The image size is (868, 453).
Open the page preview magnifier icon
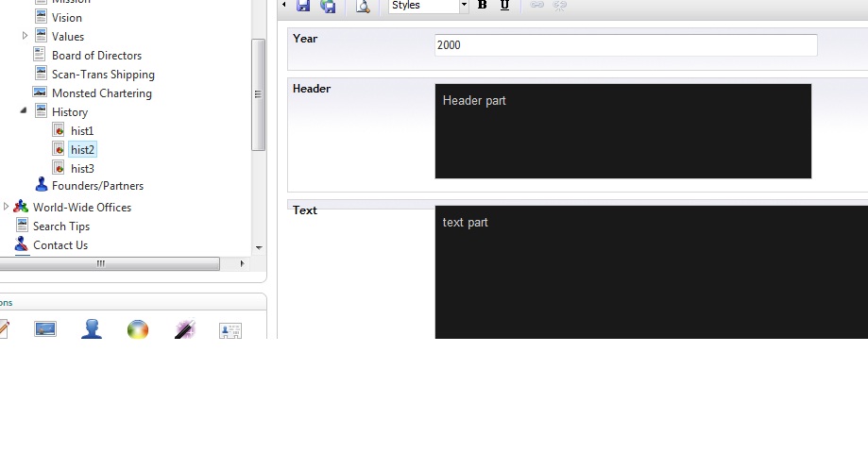click(x=363, y=6)
